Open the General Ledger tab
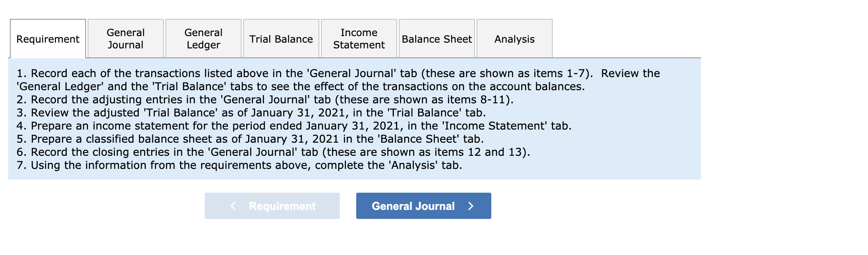The height and width of the screenshot is (255, 868). pos(203,38)
